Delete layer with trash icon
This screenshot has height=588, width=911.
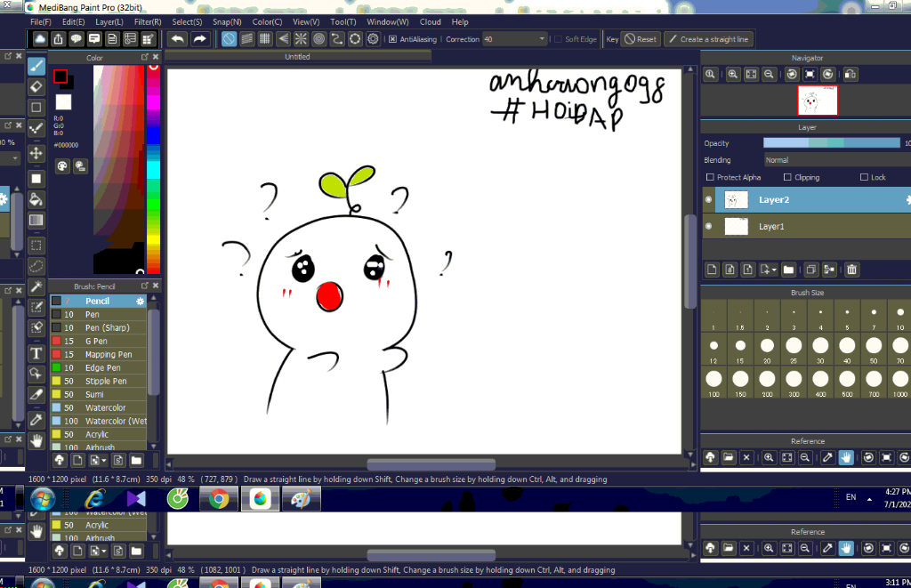[x=851, y=270]
